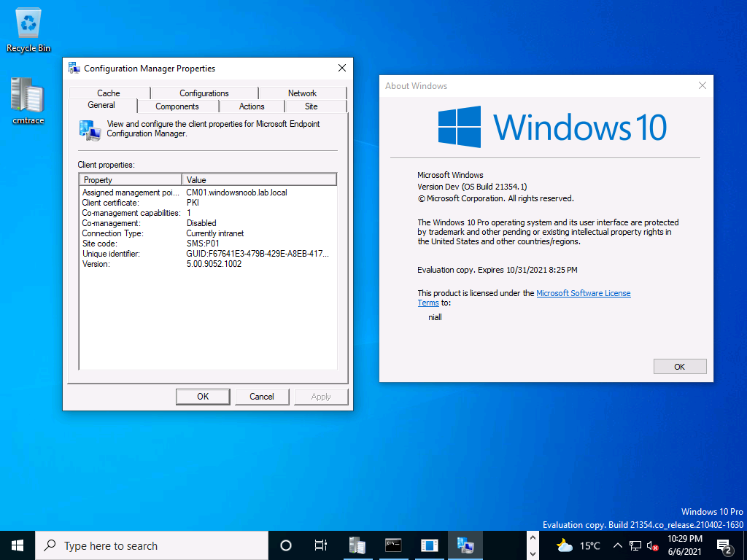Switch to the Network tab
The height and width of the screenshot is (560, 747).
[302, 93]
